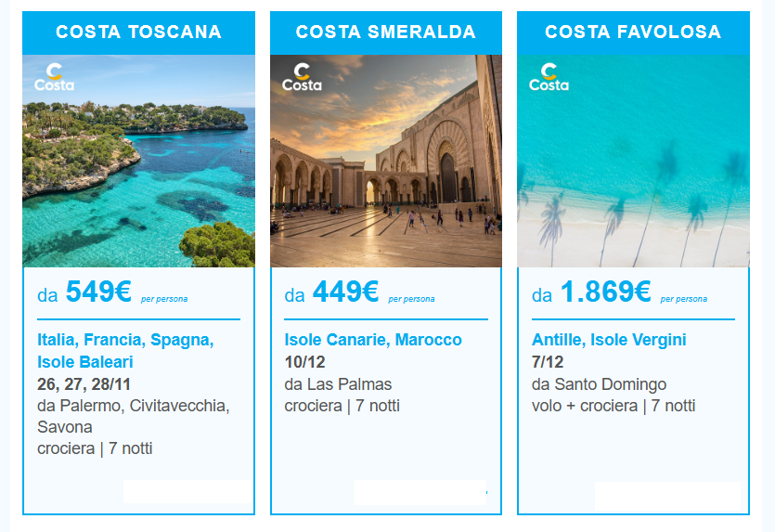Click the Costa logo on the Favolosa image

[x=549, y=77]
